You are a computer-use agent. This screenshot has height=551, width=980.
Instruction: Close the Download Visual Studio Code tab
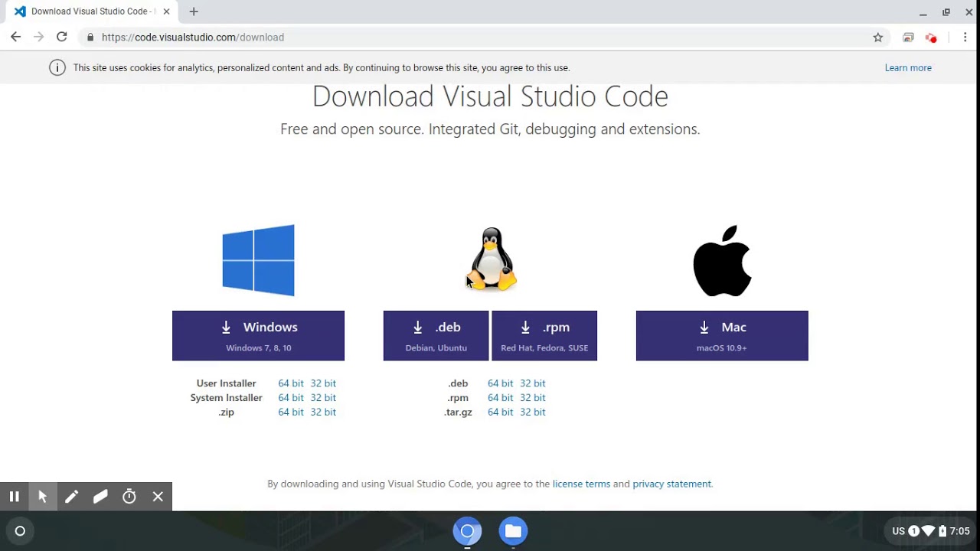point(166,11)
